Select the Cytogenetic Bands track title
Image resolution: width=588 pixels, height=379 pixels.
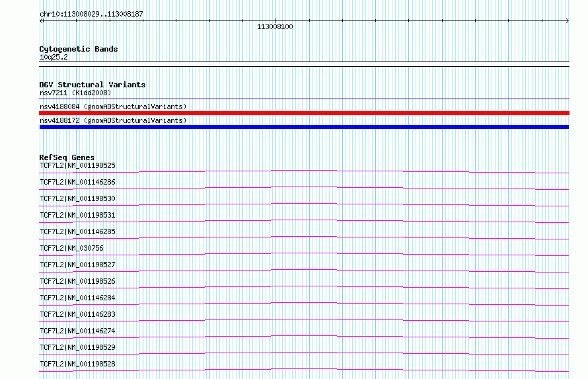79,49
